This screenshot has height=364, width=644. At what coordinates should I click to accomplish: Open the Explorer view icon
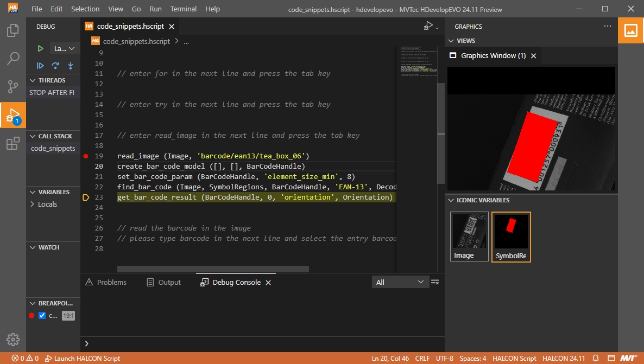click(x=13, y=30)
